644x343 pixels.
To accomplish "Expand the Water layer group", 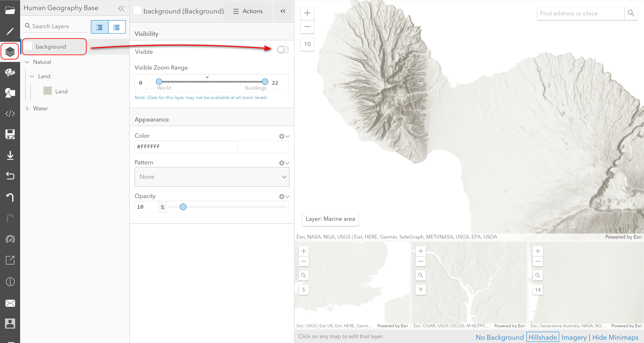I will tap(27, 109).
